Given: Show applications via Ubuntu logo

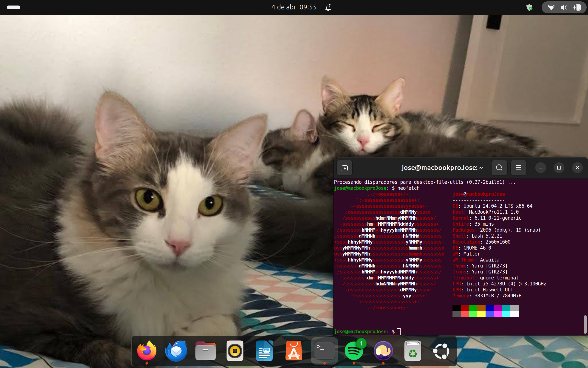Looking at the screenshot, I should coord(441,351).
